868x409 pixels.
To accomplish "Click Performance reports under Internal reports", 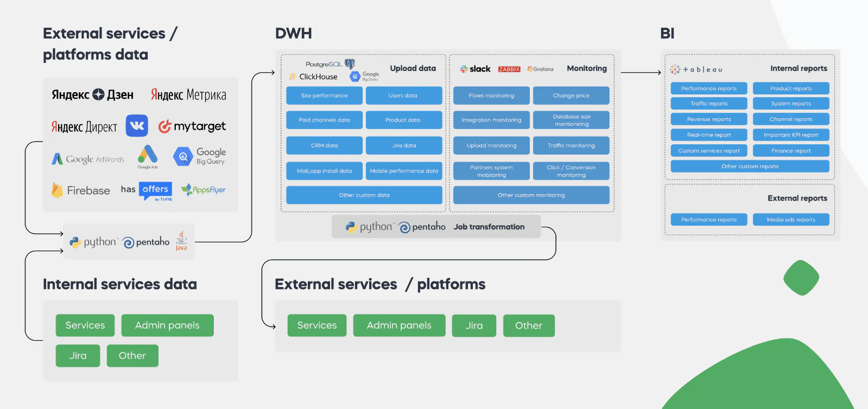I will coord(709,88).
